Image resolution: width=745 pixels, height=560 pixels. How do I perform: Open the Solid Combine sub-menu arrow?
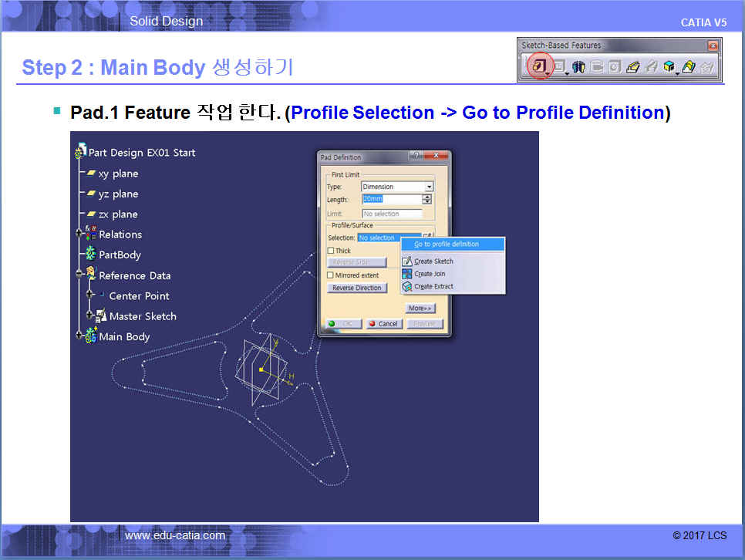[x=677, y=74]
